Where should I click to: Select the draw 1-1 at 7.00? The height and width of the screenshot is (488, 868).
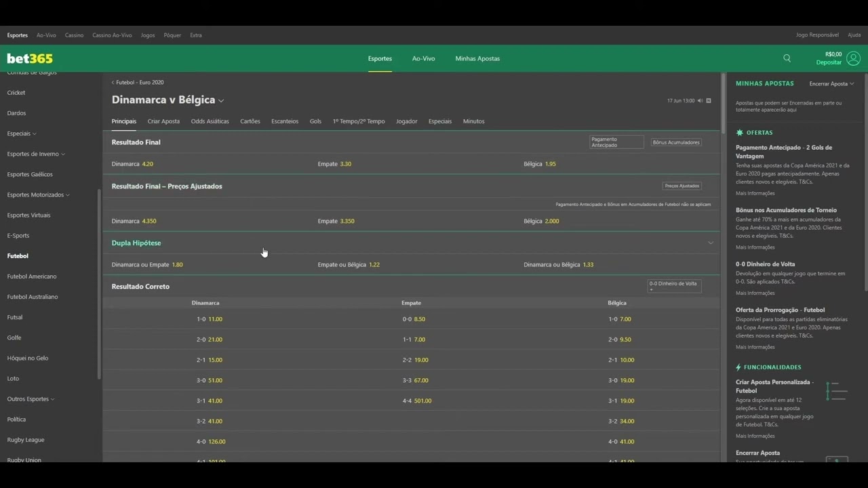pos(412,340)
